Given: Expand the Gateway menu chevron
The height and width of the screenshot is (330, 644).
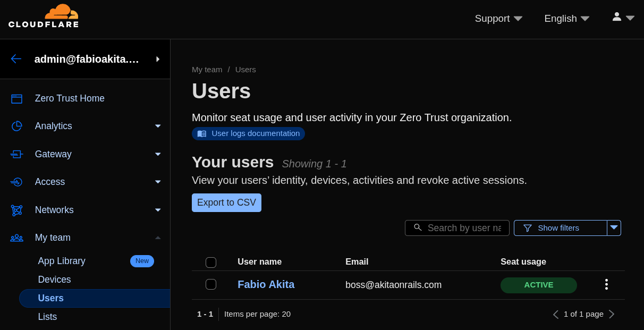Looking at the screenshot, I should pos(158,154).
